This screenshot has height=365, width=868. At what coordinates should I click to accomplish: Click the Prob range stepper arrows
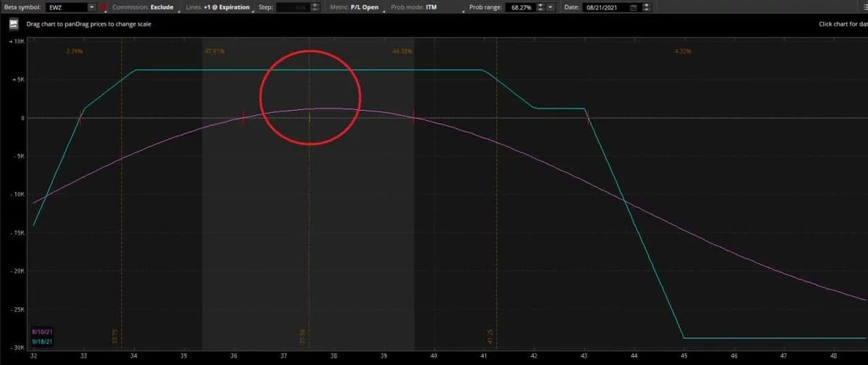coord(542,7)
